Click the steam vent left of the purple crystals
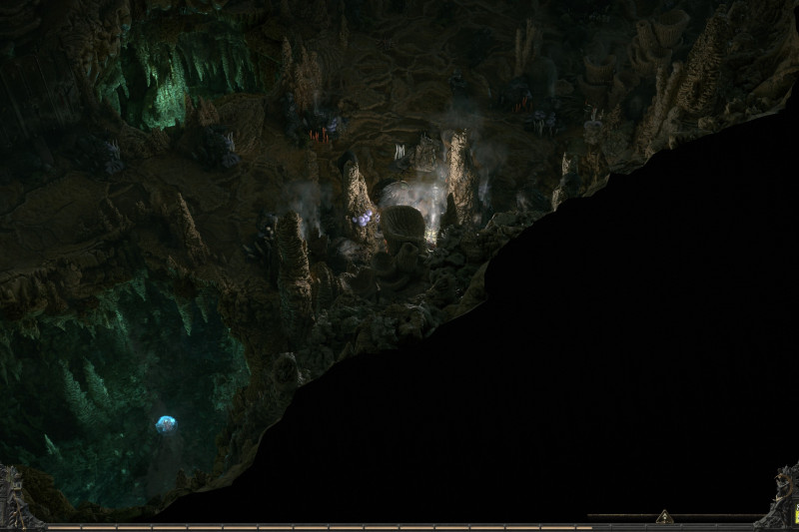This screenshot has height=532, width=799. [300, 200]
